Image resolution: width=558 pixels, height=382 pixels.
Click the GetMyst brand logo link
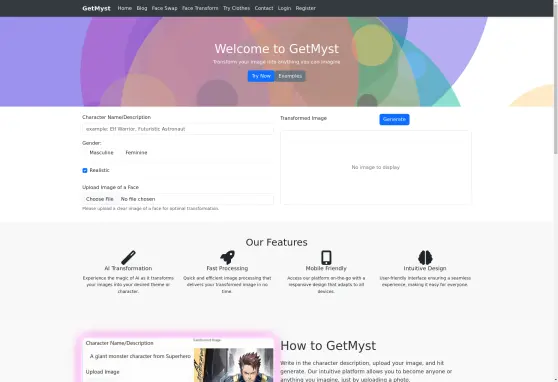point(96,8)
